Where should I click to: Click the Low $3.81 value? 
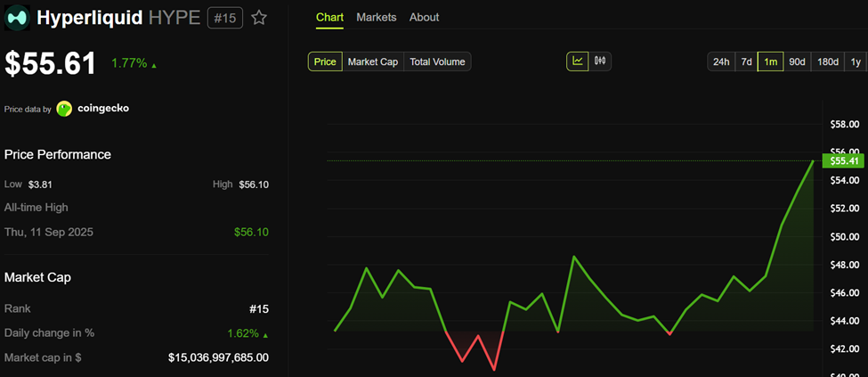click(x=40, y=184)
